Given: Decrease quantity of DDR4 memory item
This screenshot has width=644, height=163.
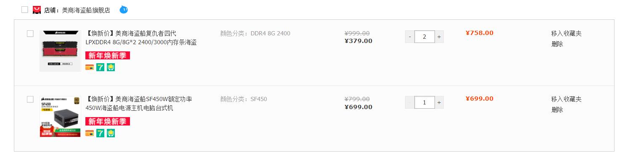Looking at the screenshot, I should click(410, 37).
